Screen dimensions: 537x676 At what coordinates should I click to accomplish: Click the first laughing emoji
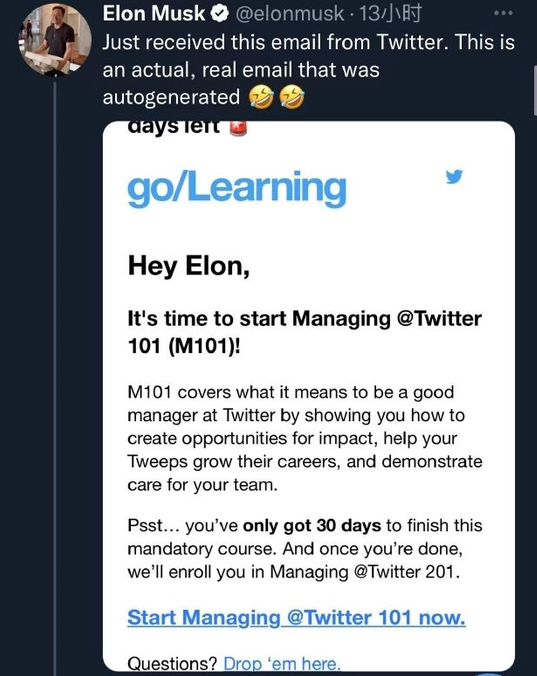coord(261,97)
